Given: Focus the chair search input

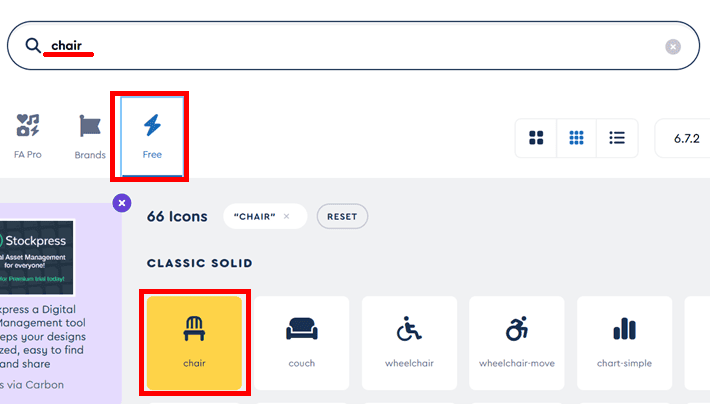Looking at the screenshot, I should click(x=353, y=45).
